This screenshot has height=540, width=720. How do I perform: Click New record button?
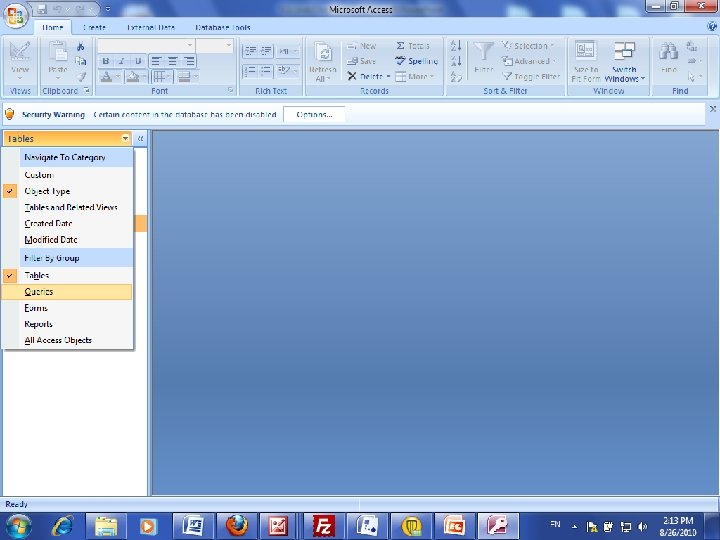362,46
